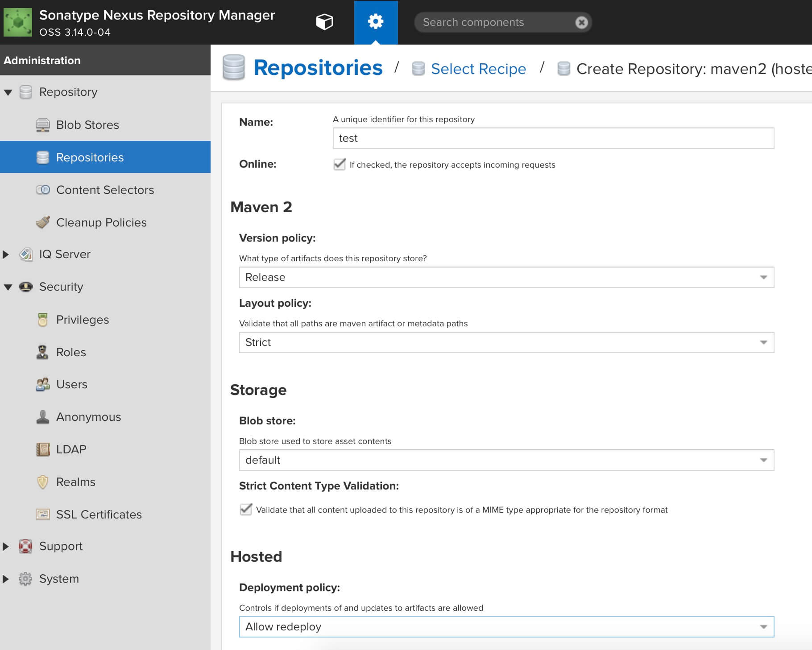Expand the IQ Server tree section

click(x=6, y=255)
